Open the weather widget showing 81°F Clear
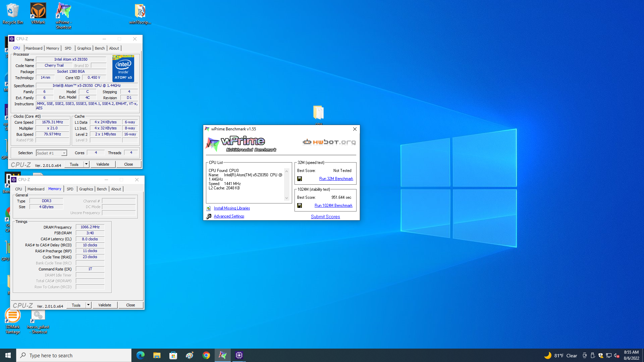Image resolution: width=644 pixels, height=362 pixels. click(x=560, y=356)
